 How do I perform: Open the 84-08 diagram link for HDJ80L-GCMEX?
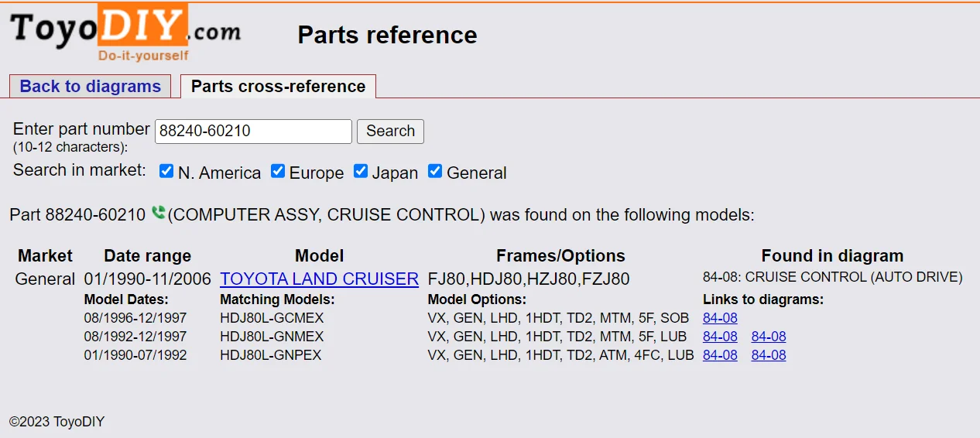click(x=720, y=318)
